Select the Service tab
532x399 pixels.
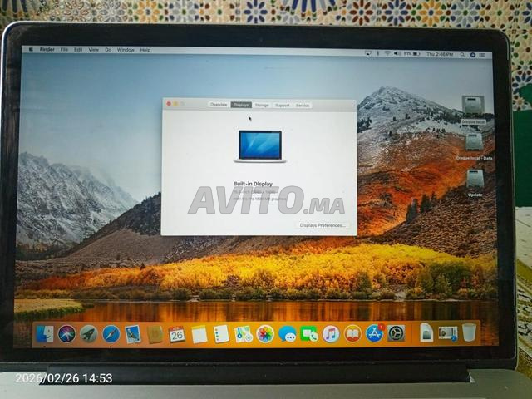[303, 105]
